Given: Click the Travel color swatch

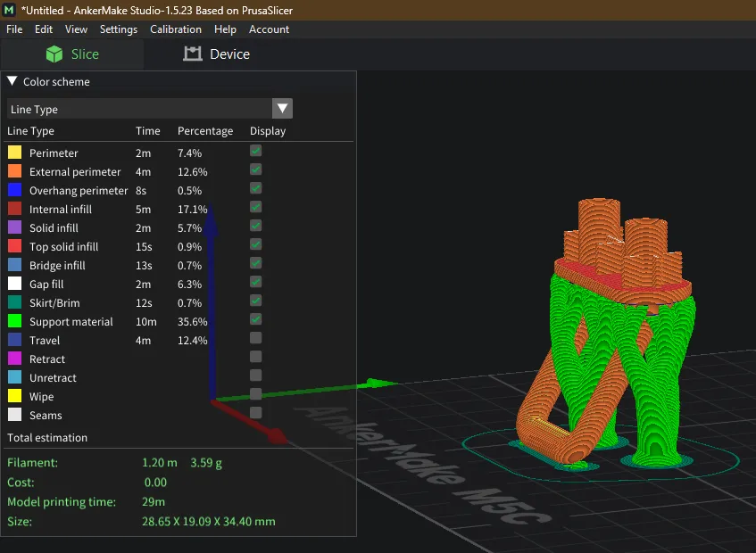Looking at the screenshot, I should pos(15,340).
